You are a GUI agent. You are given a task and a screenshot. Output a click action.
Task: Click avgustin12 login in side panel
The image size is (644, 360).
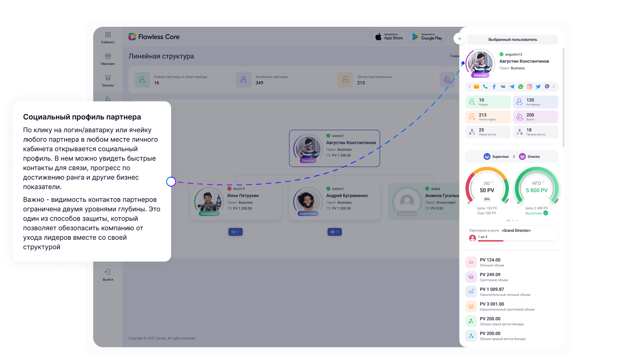pyautogui.click(x=514, y=54)
